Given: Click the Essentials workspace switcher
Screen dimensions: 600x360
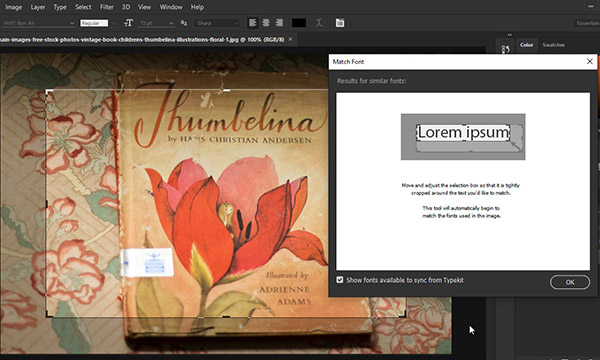Looking at the screenshot, I should 587,23.
